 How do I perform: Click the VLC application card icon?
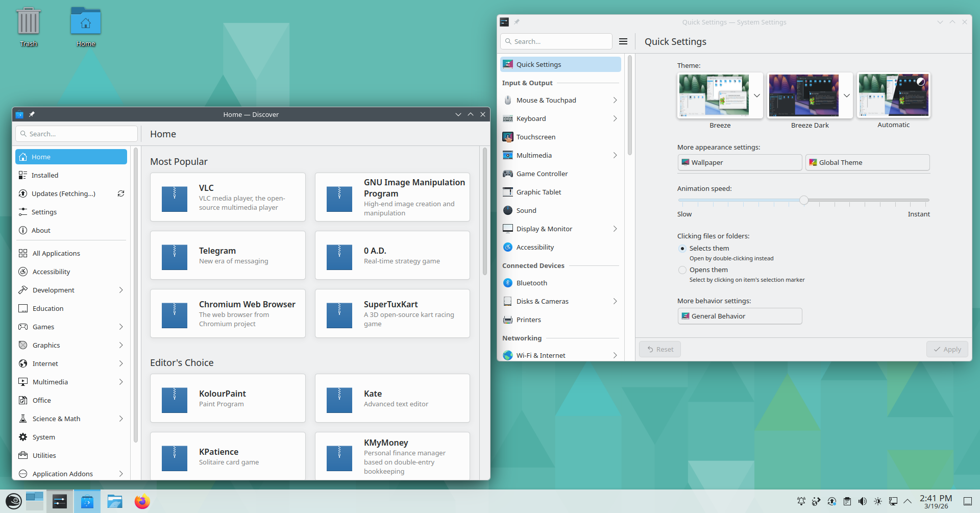click(x=175, y=199)
